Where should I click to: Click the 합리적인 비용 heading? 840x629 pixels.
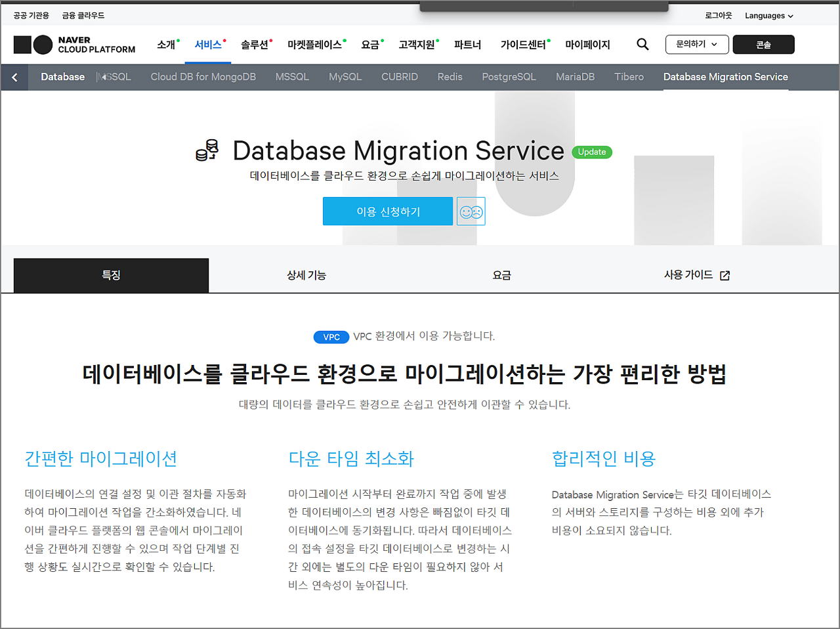[x=604, y=458]
